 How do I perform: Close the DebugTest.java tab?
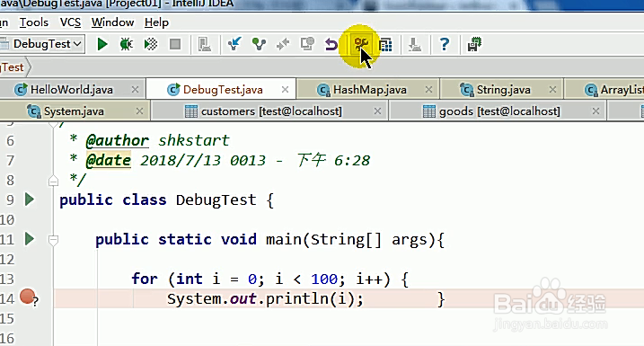click(x=285, y=90)
